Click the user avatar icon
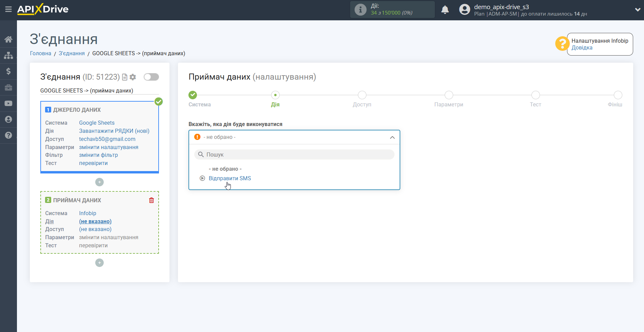 [465, 9]
